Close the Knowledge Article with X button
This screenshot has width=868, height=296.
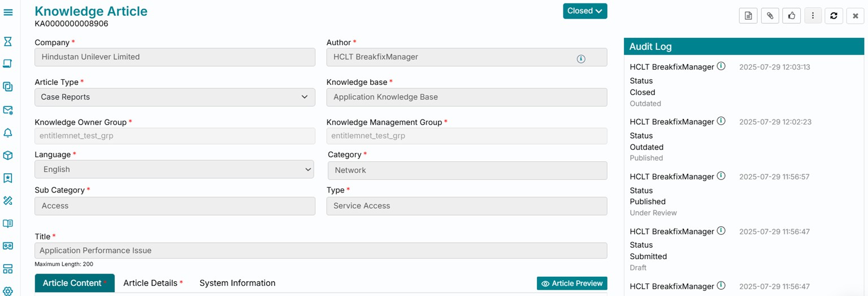(856, 16)
